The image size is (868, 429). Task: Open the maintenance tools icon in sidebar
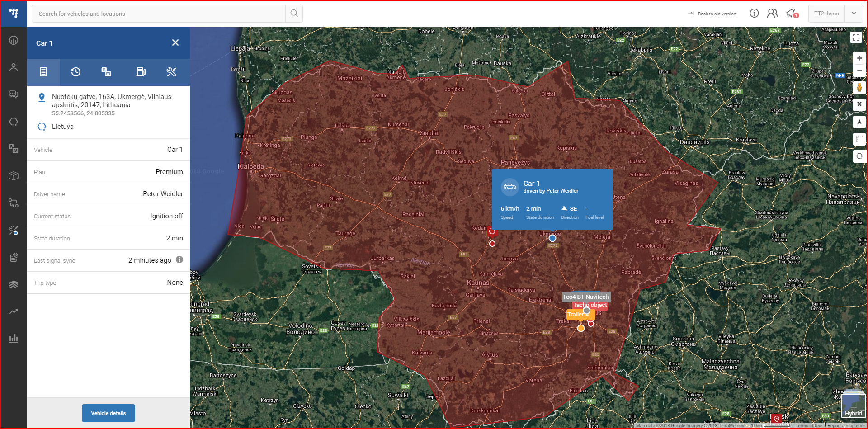click(14, 230)
